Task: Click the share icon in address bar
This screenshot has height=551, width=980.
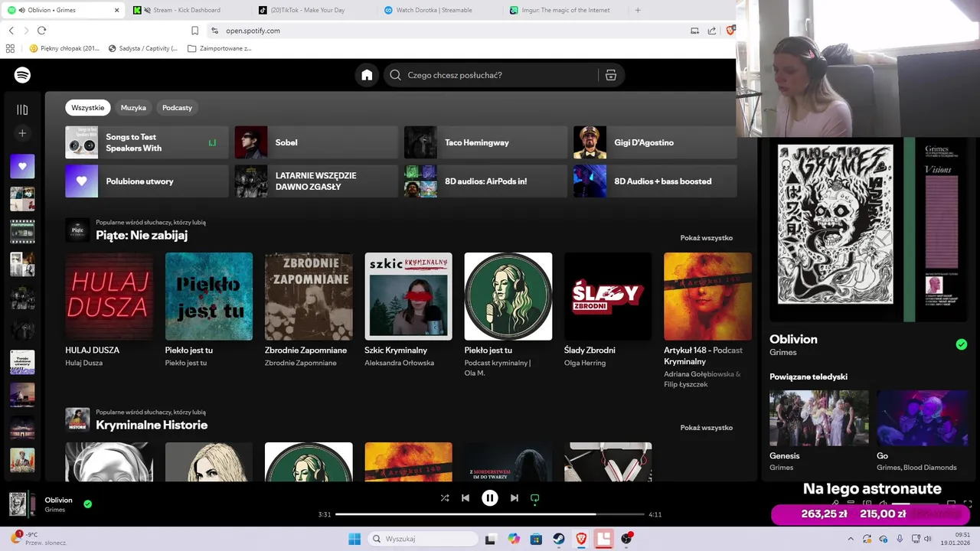Action: tap(712, 31)
